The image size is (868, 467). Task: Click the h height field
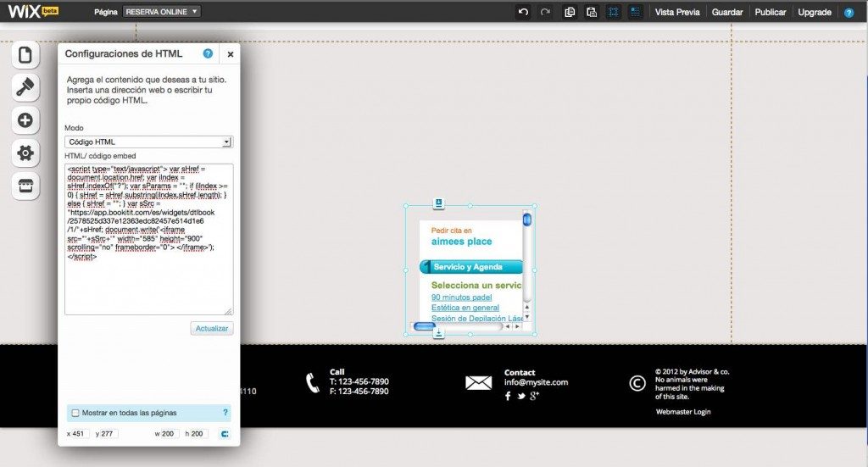click(198, 434)
